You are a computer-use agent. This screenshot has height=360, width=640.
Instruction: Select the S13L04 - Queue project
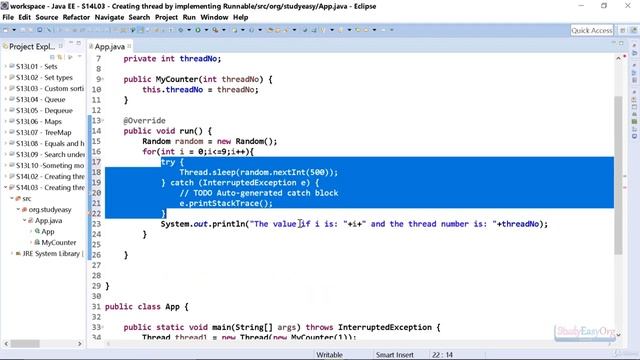(40, 100)
